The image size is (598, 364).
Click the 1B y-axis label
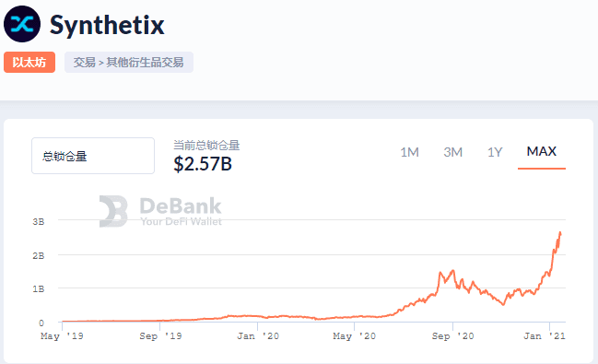click(39, 289)
